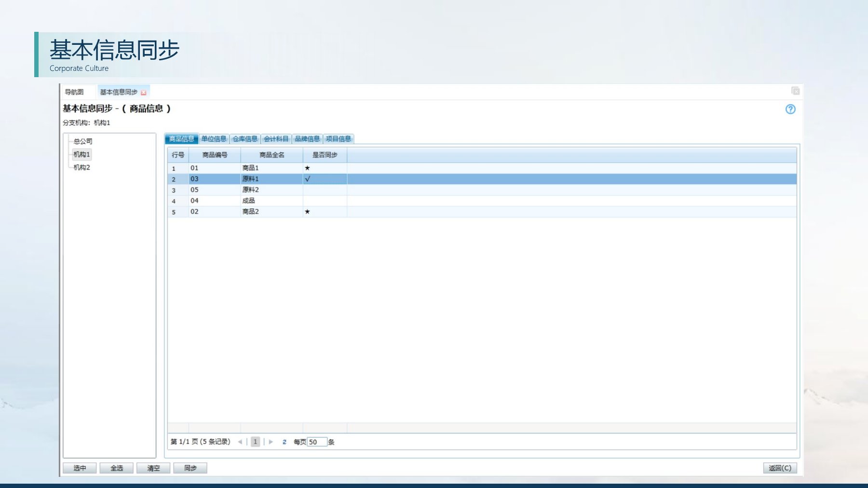The height and width of the screenshot is (488, 868).
Task: Open the help question mark icon
Action: [x=790, y=109]
